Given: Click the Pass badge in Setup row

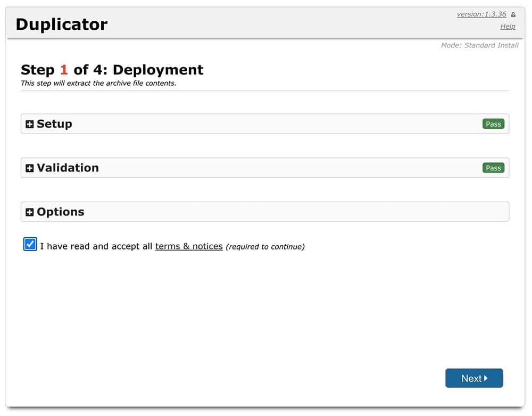Looking at the screenshot, I should (493, 124).
